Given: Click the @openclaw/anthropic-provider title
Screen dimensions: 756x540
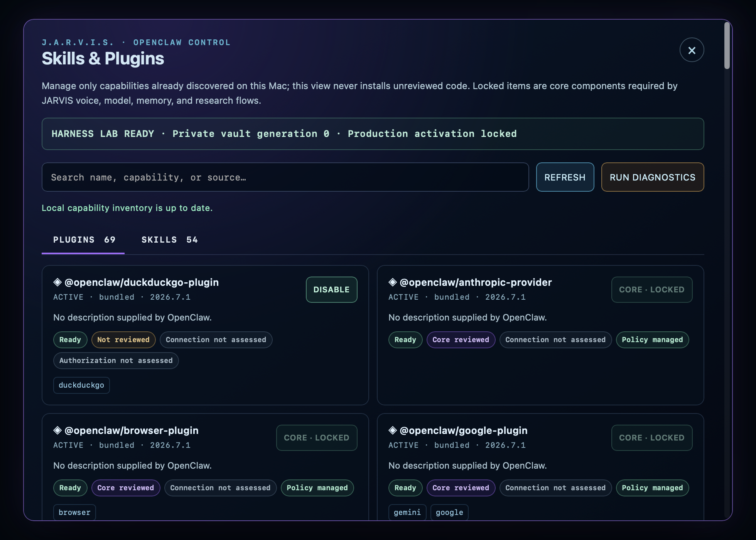Looking at the screenshot, I should (x=476, y=282).
